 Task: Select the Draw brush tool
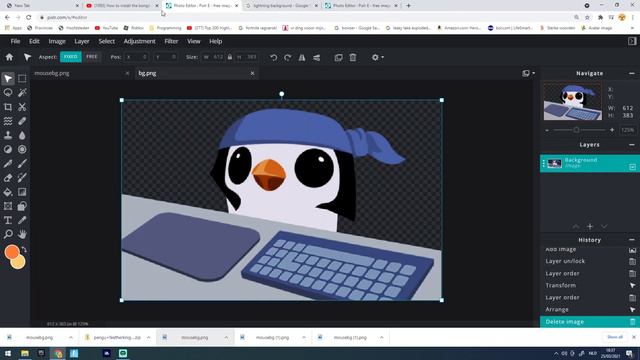coord(22,164)
